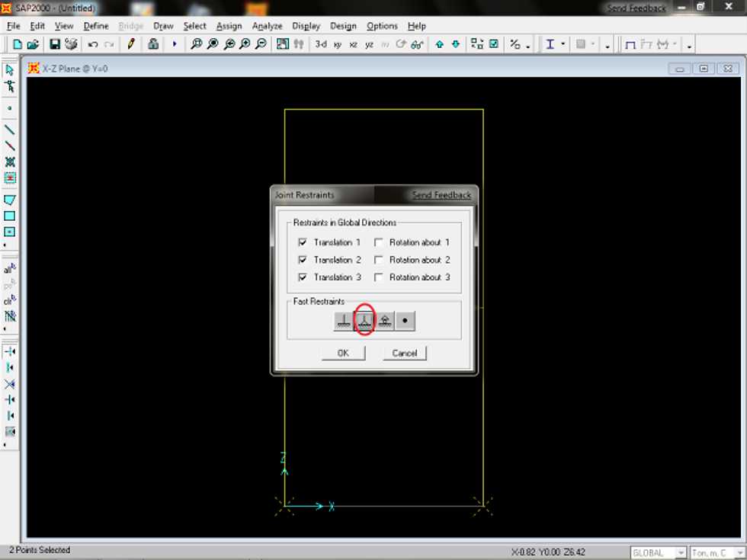
Task: Click Send Feedback link in dialog title
Action: [441, 195]
